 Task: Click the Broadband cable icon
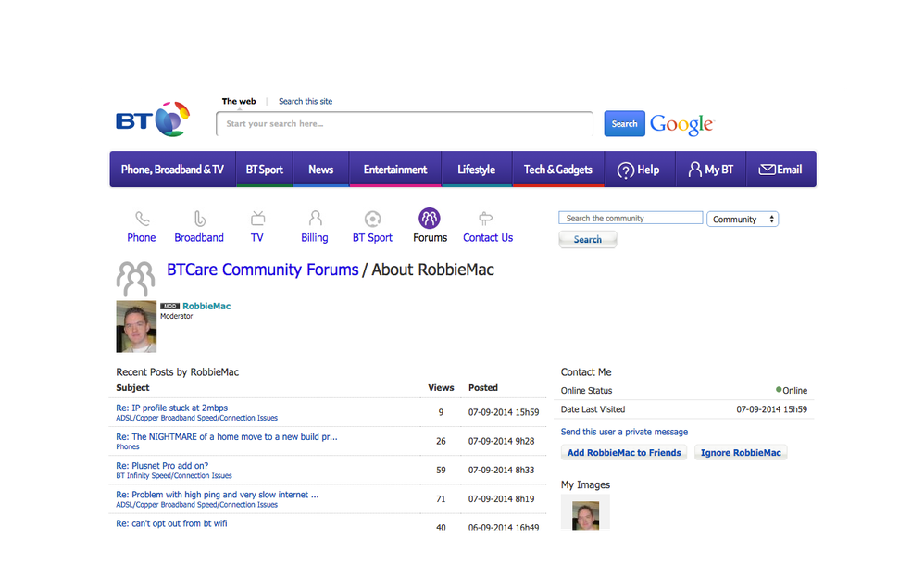[x=200, y=219]
